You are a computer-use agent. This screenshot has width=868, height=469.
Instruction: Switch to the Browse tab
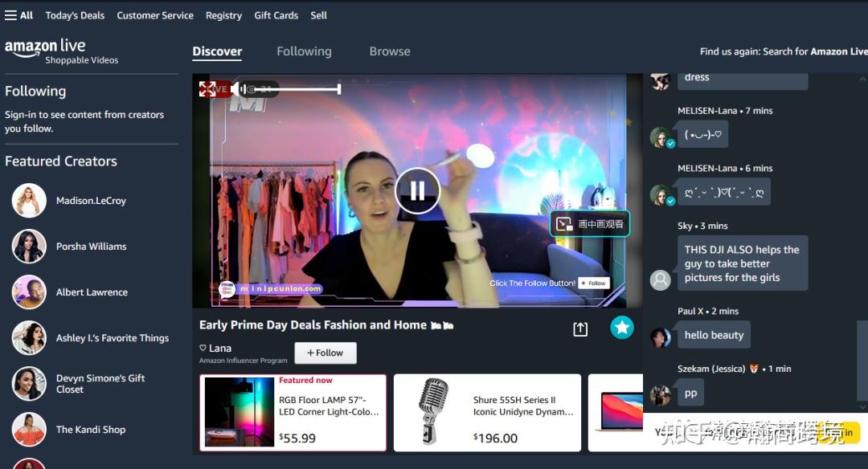coord(389,51)
